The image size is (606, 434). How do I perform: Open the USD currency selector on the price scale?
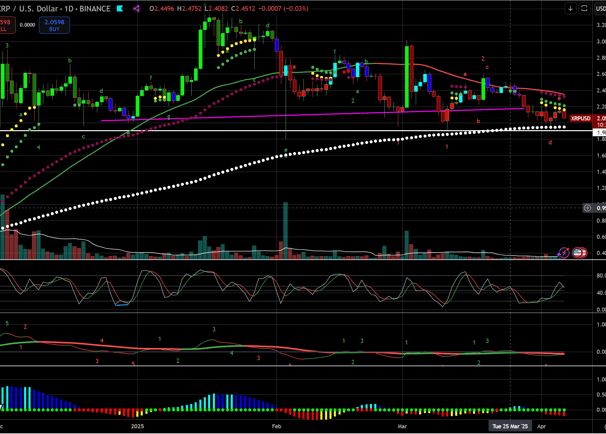pos(600,9)
